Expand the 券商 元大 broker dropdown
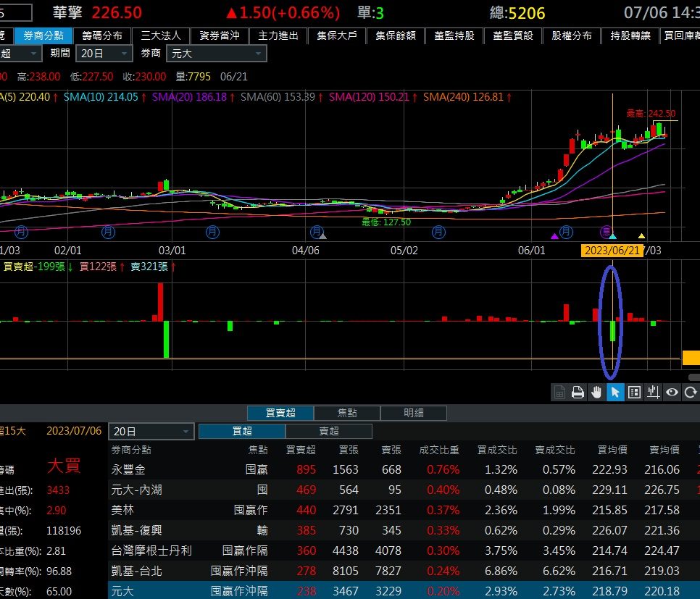This screenshot has height=599, width=700. (x=217, y=54)
